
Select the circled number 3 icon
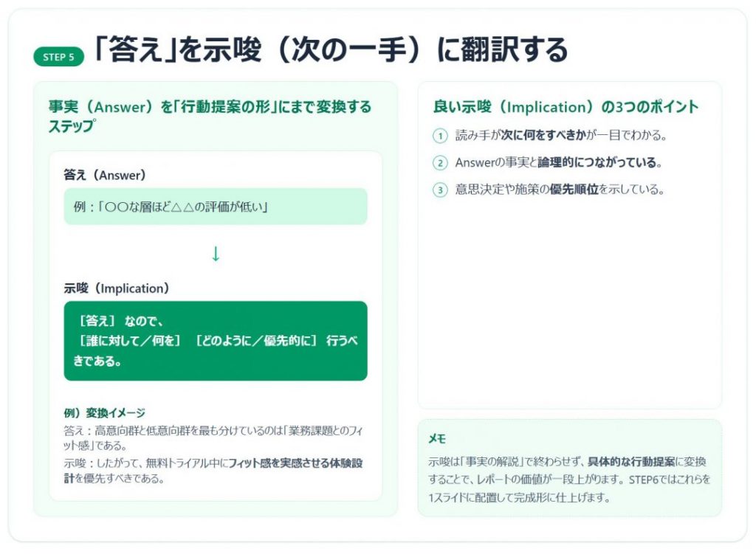coord(440,190)
